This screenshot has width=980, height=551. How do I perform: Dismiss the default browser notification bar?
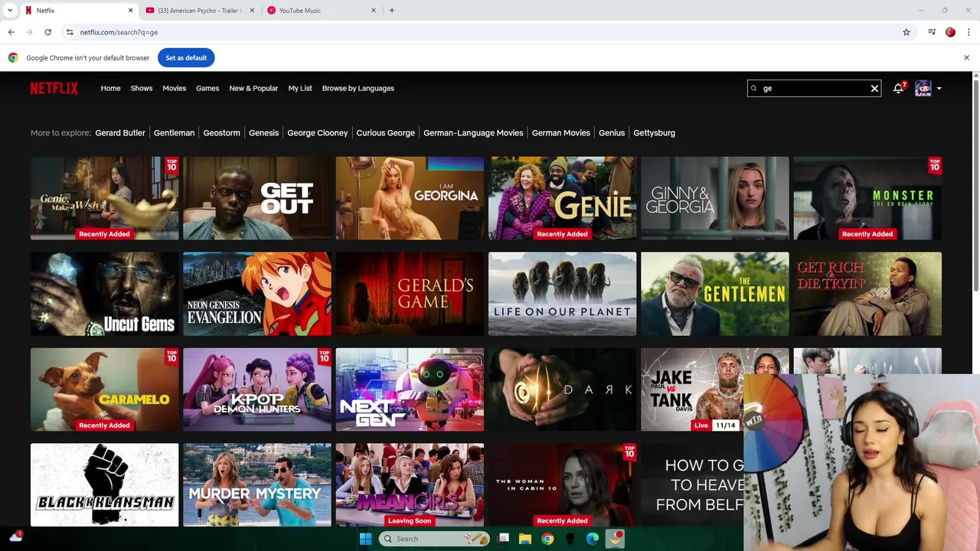(x=966, y=57)
